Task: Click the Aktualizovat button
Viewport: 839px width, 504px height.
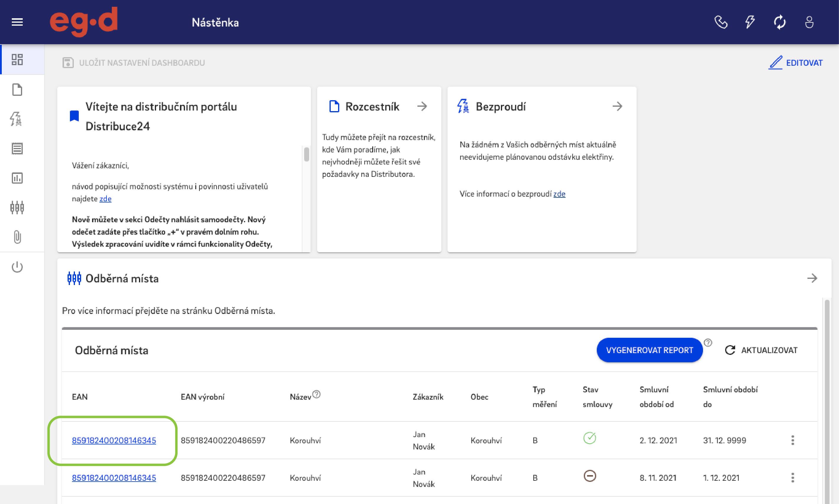Action: (761, 350)
